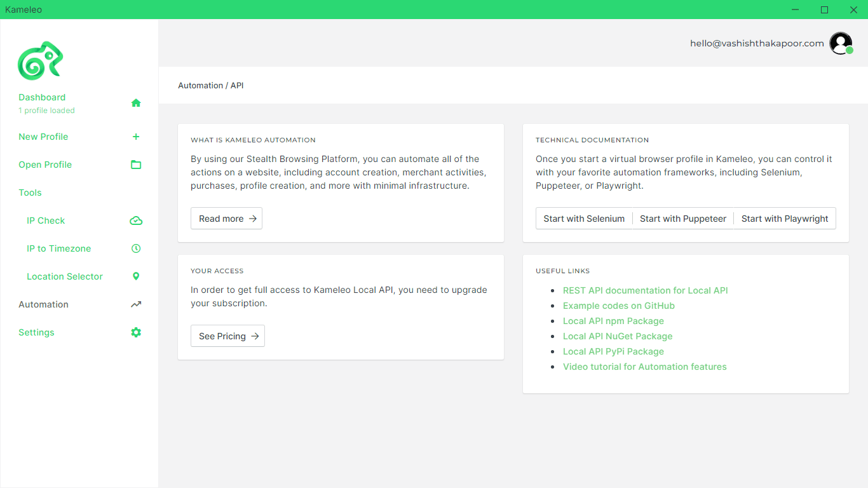Open REST API documentation for Local API link

pyautogui.click(x=645, y=290)
